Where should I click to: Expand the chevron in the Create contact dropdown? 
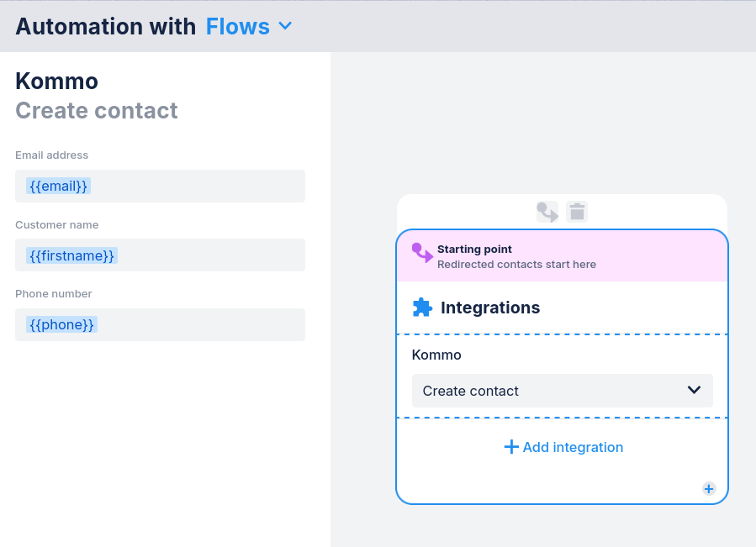coord(694,390)
